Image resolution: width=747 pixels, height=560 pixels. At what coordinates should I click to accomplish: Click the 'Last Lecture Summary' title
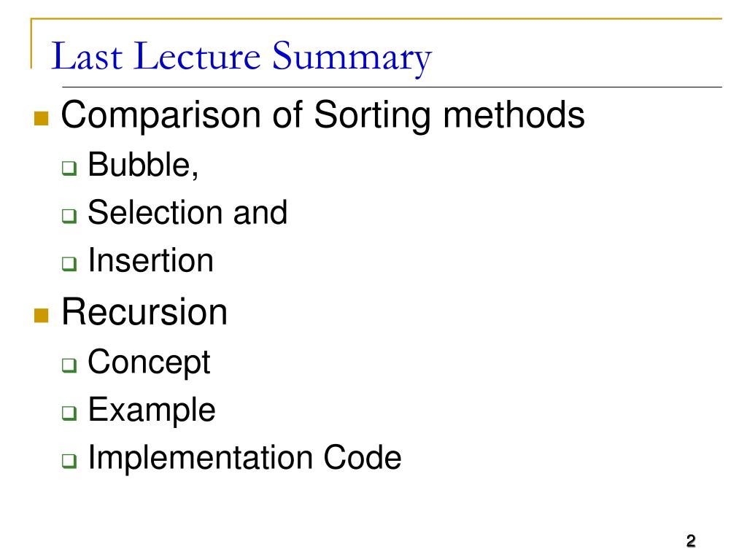(241, 57)
